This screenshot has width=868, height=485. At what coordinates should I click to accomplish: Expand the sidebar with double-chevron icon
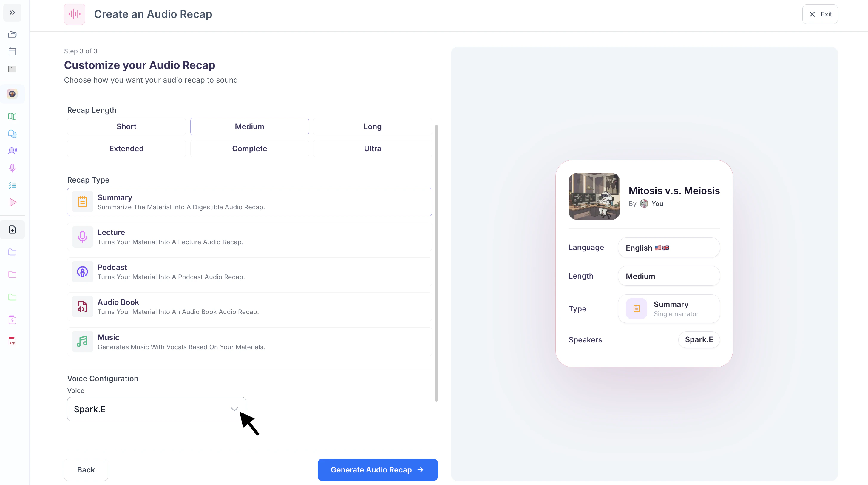tap(12, 13)
